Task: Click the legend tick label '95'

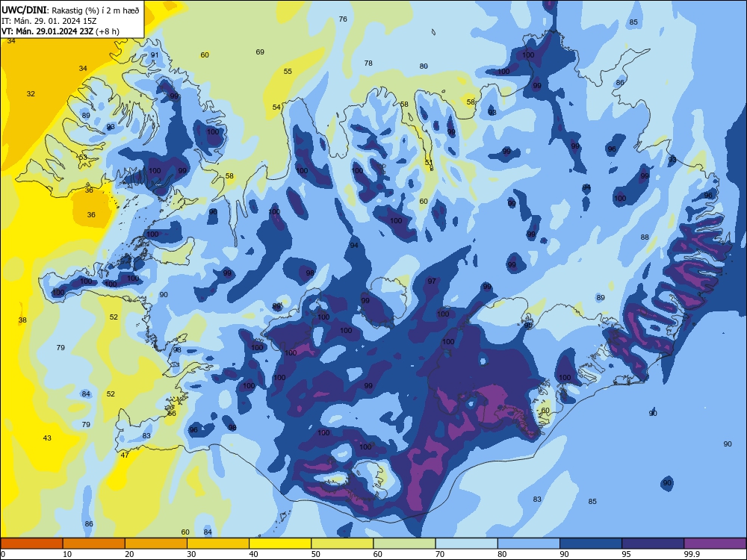Action: tap(627, 554)
